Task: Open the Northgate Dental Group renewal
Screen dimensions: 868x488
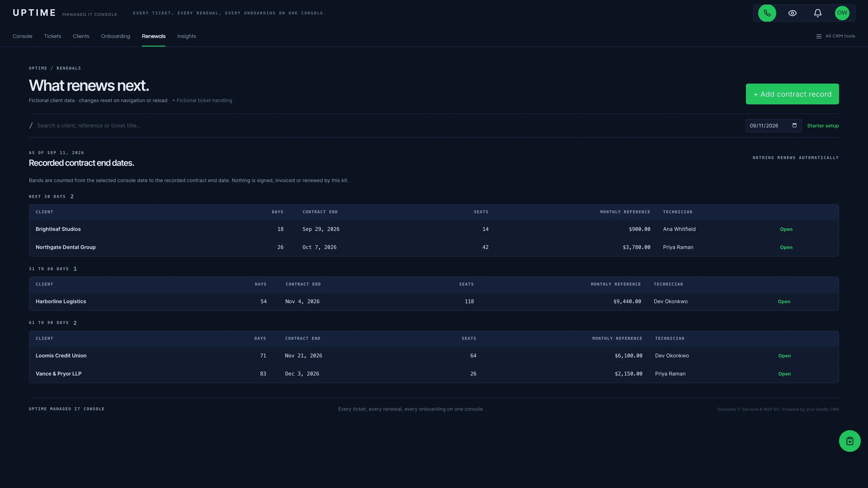Action: coord(786,248)
